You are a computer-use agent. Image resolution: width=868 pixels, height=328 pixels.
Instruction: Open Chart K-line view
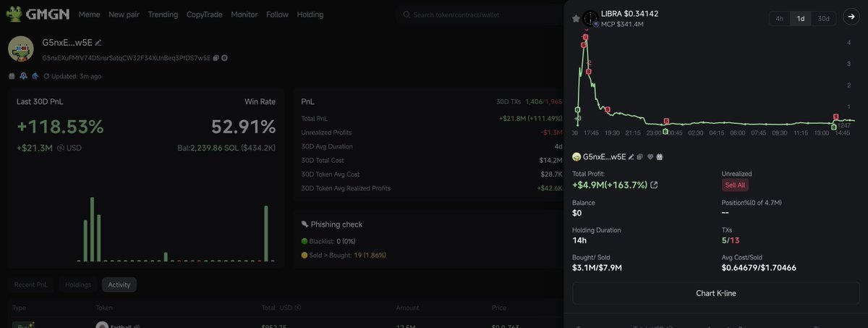pyautogui.click(x=715, y=293)
